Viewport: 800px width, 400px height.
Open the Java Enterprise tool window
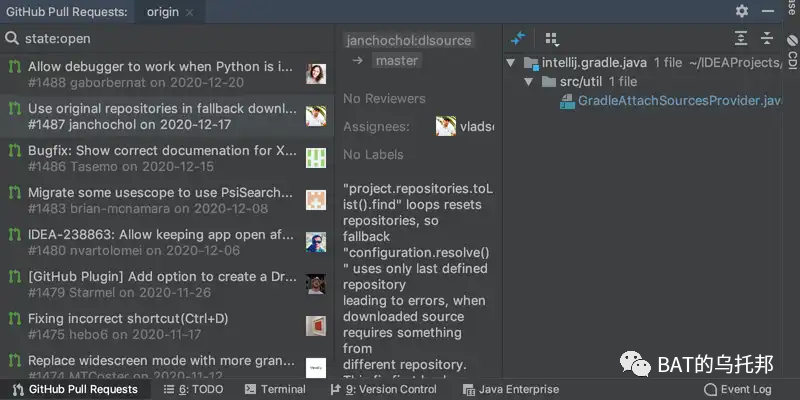[x=511, y=390]
